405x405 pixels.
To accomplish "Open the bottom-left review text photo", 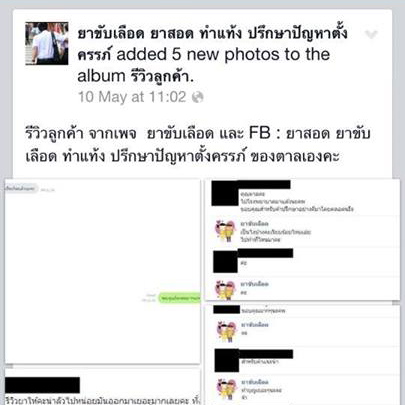I will [103, 387].
